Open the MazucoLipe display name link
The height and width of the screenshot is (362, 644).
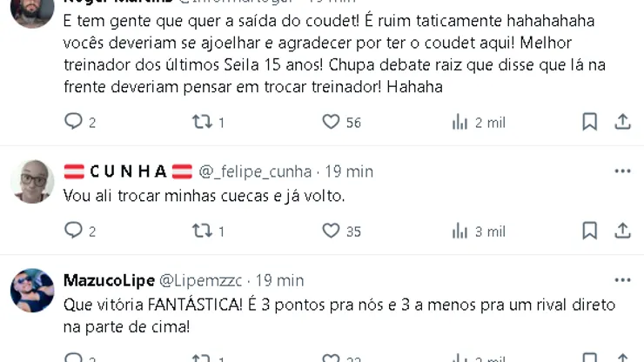point(109,280)
